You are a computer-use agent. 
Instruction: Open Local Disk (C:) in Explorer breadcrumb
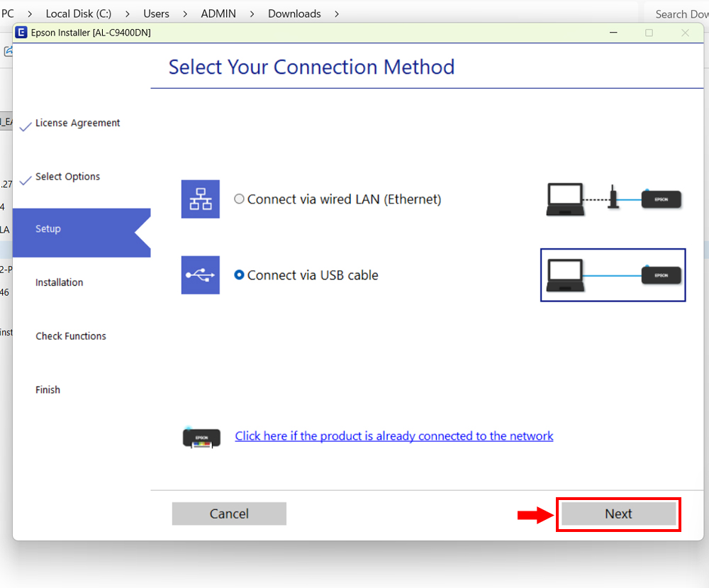click(x=79, y=13)
